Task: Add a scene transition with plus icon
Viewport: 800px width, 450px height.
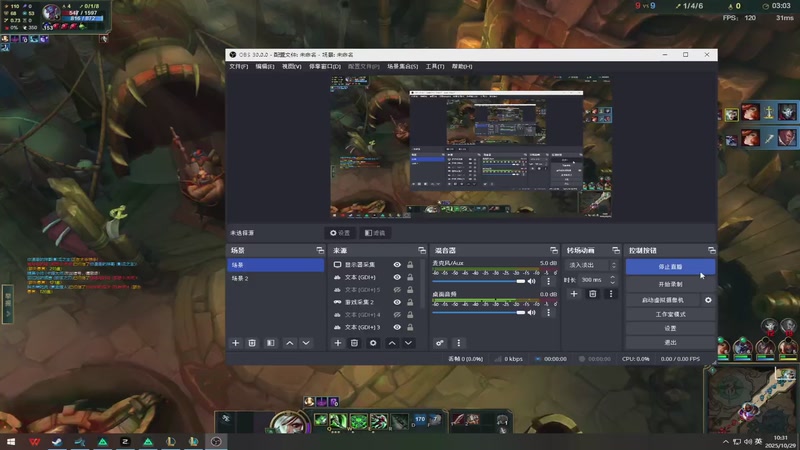Action: 574,294
